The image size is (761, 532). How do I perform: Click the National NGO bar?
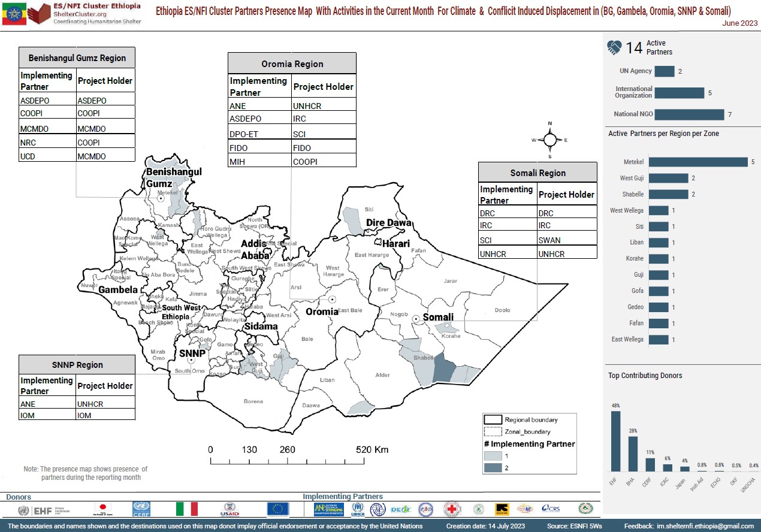[x=689, y=114]
